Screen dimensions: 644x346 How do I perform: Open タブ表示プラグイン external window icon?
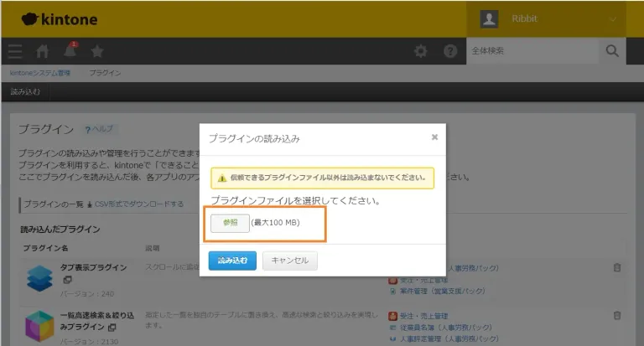[67, 280]
